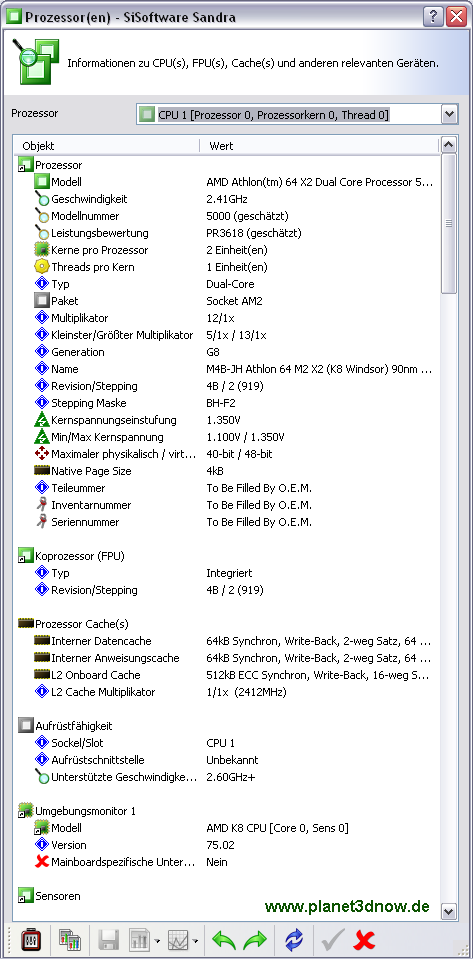This screenshot has width=473, height=960.
Task: Select the Generation row
Action: (226, 352)
